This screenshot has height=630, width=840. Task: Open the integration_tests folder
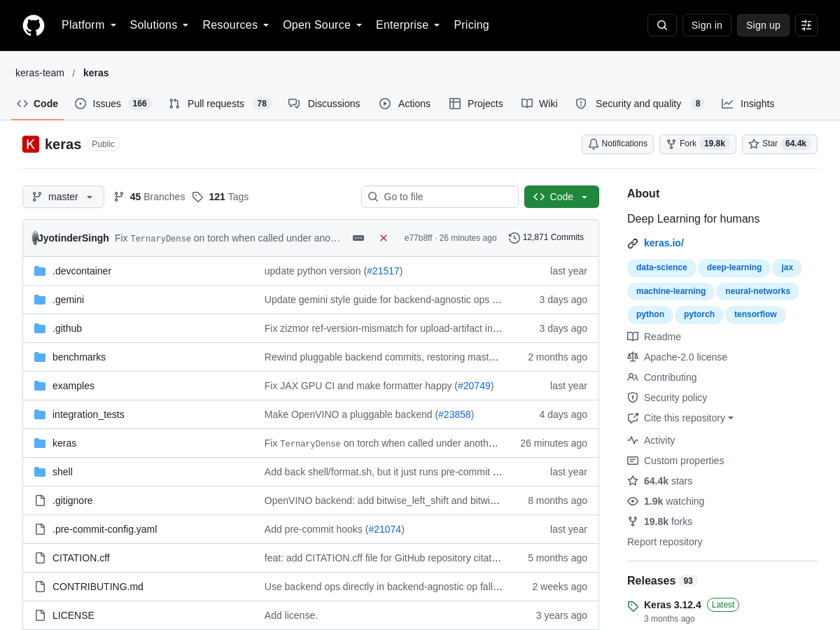(88, 414)
